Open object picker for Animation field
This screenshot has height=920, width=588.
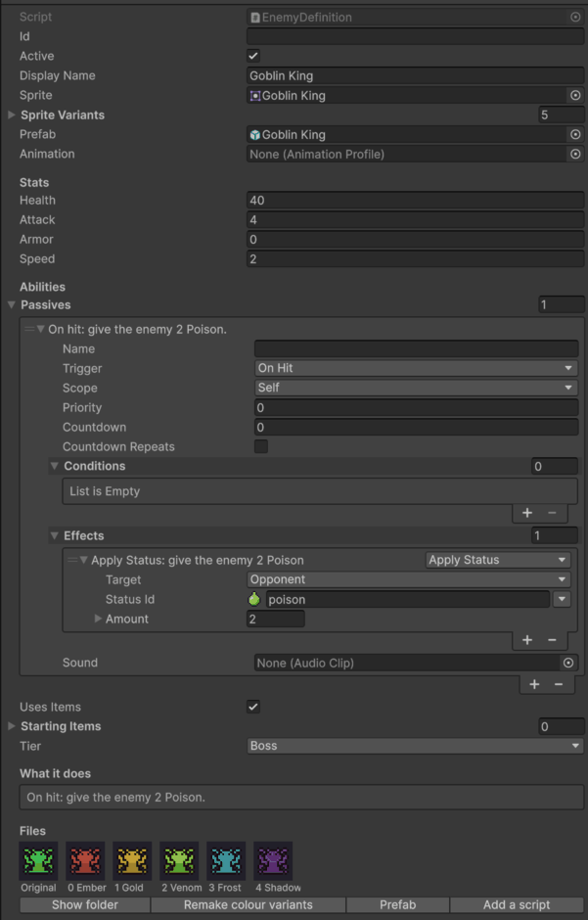click(575, 154)
